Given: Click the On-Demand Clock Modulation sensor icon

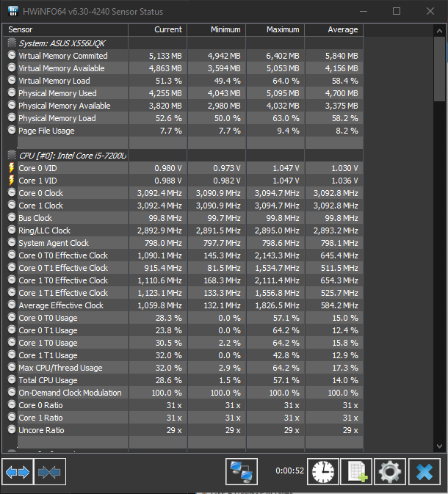Looking at the screenshot, I should tap(12, 392).
